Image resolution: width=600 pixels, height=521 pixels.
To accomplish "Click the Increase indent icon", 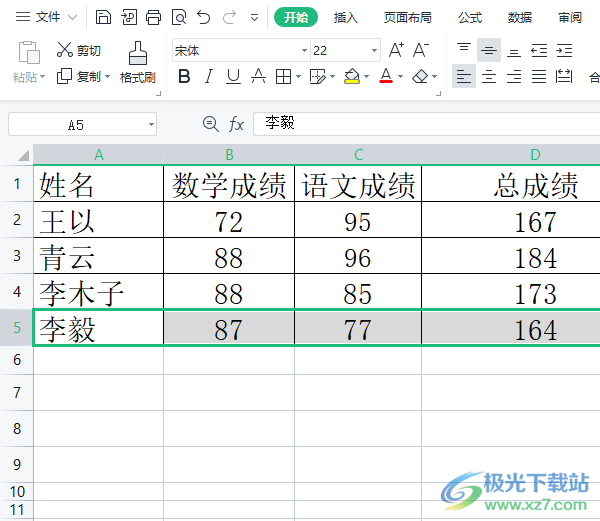I will coord(564,50).
